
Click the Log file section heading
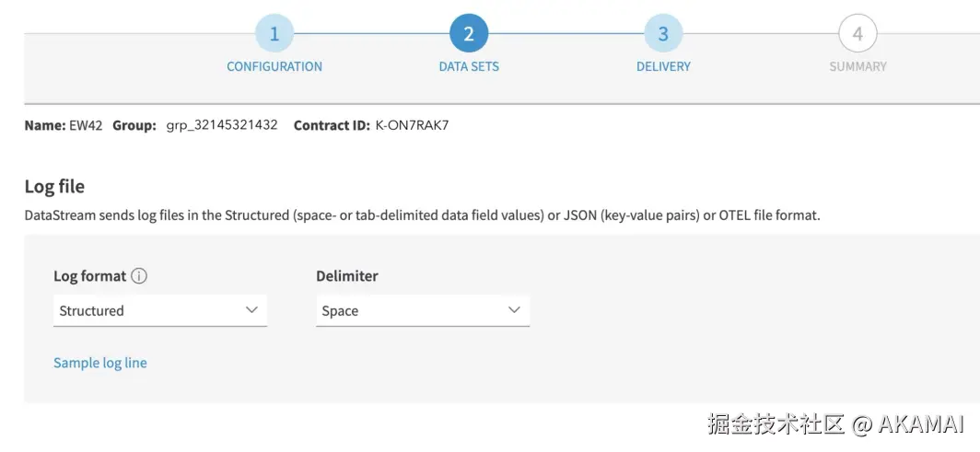pyautogui.click(x=54, y=187)
